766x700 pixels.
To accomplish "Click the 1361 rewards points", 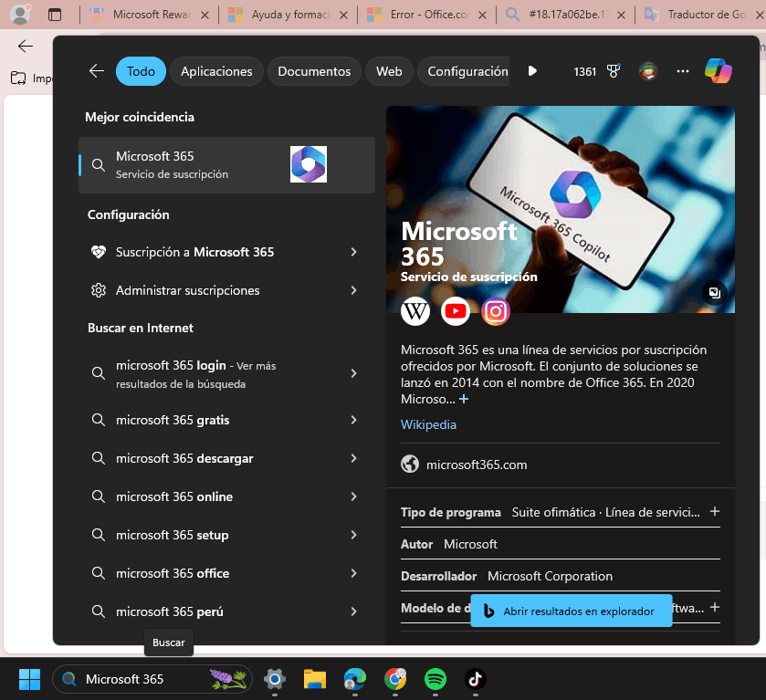I will (x=584, y=72).
